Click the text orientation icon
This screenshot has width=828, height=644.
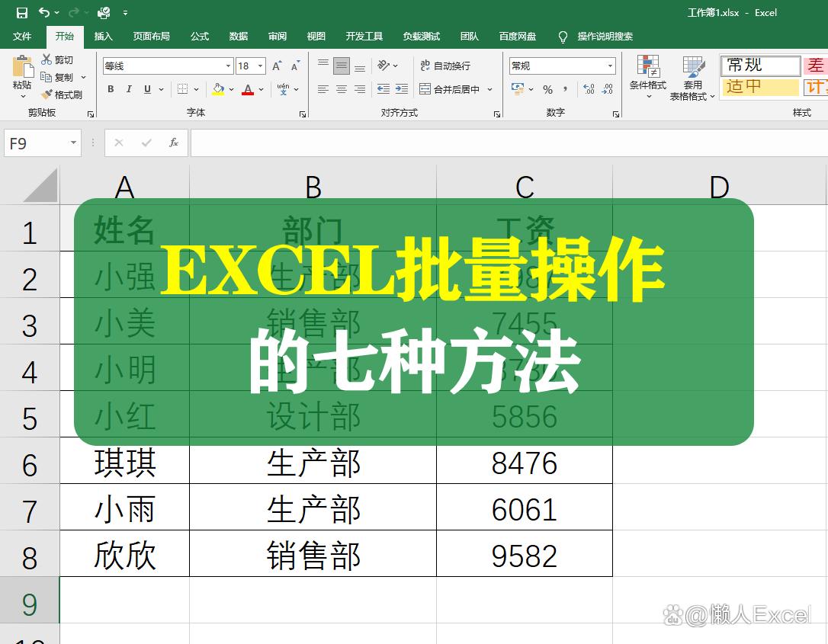384,66
